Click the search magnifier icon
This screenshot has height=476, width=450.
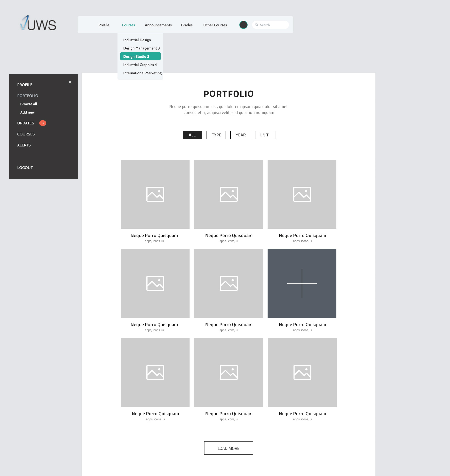257,25
